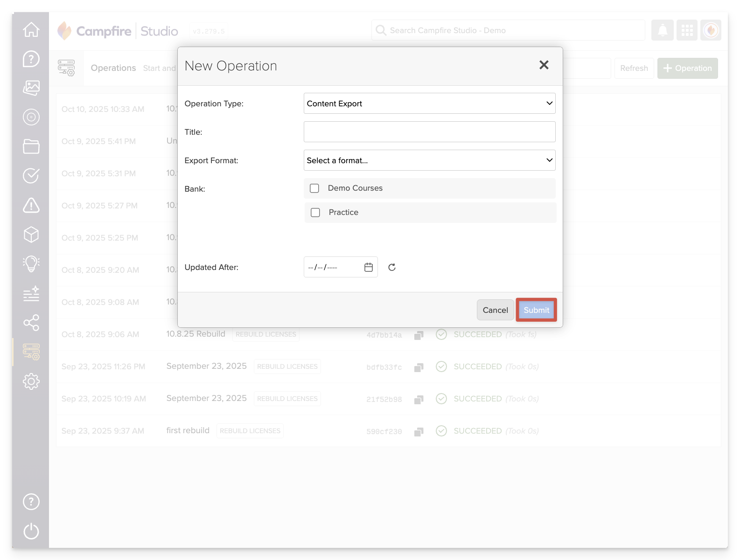Screen dimensions: 740x560
Task: Click the share nodes icon in sidebar
Action: [x=31, y=323]
